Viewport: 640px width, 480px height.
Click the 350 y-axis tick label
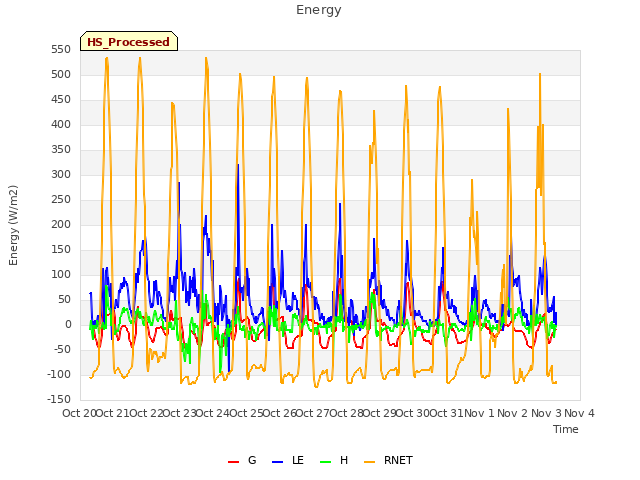pyautogui.click(x=61, y=150)
